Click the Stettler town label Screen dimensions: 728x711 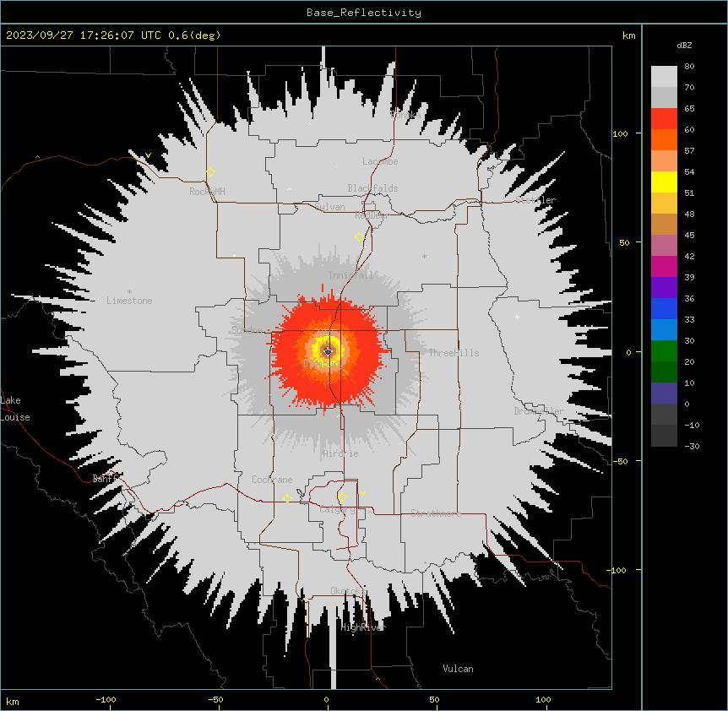click(535, 200)
